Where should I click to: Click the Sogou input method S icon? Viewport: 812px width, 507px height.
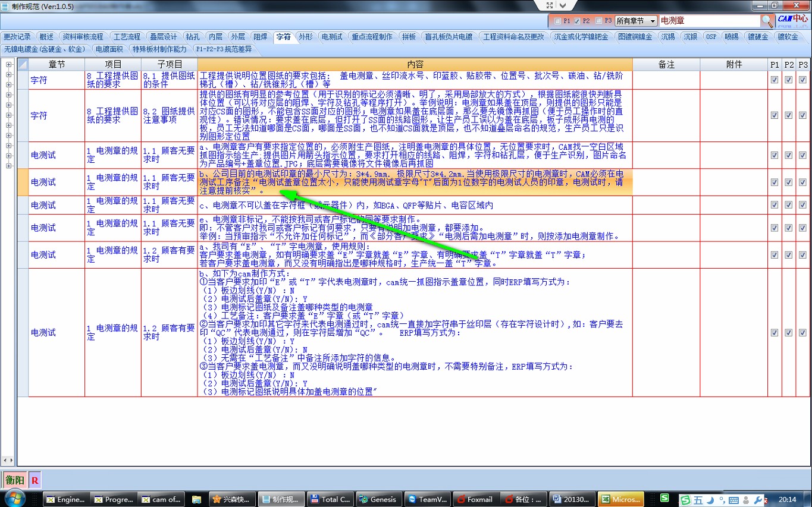[x=686, y=500]
